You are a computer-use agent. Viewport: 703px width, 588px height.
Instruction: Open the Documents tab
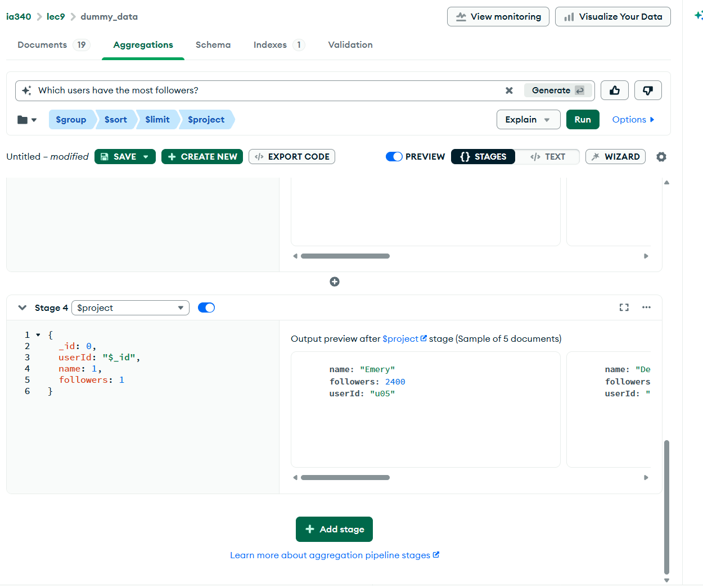(x=53, y=45)
